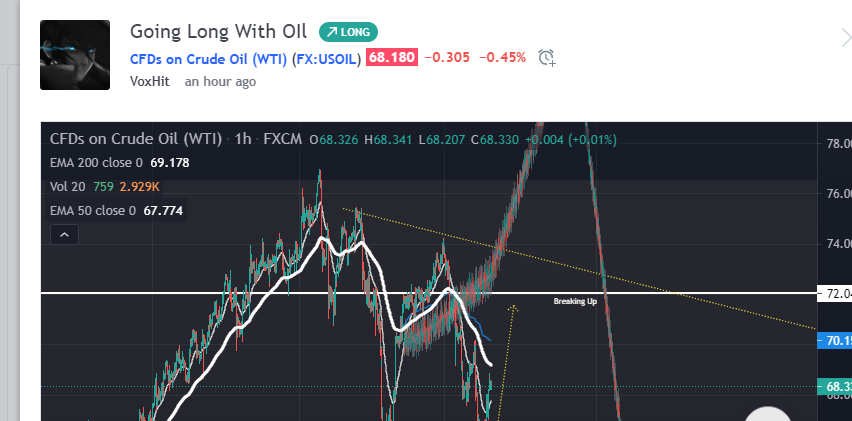Open the VoxHit author profile link
This screenshot has width=852, height=421.
click(x=152, y=81)
